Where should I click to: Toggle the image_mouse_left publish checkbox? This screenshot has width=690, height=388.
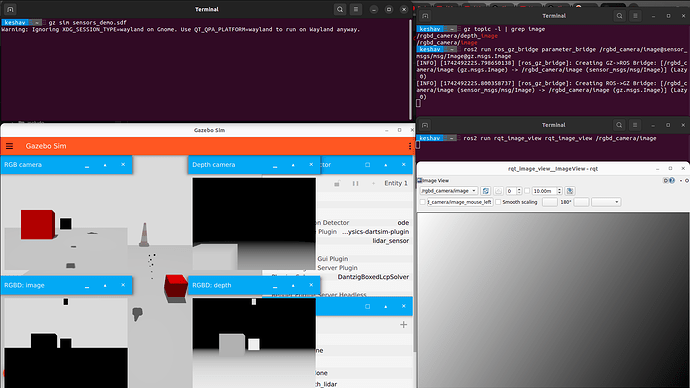[x=422, y=202]
